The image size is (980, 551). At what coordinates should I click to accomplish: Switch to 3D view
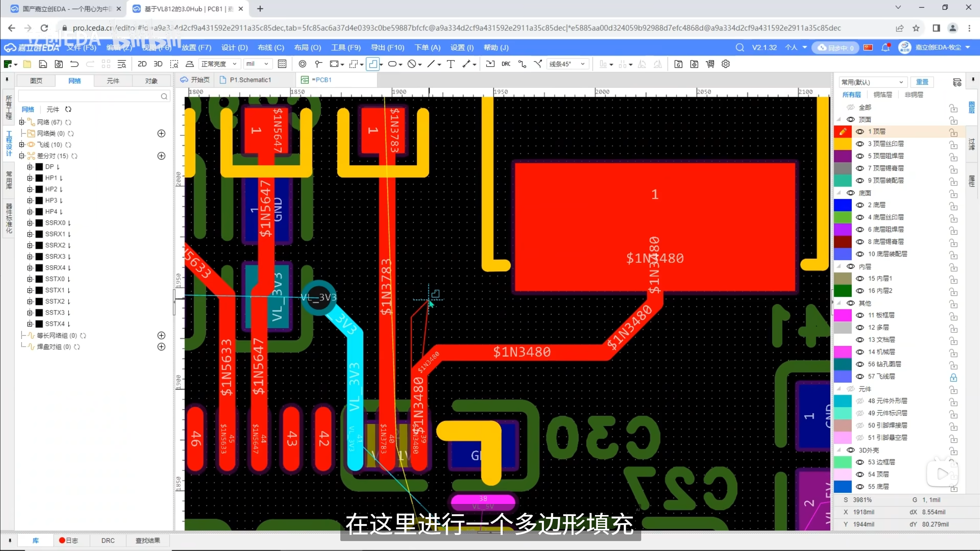(x=158, y=64)
